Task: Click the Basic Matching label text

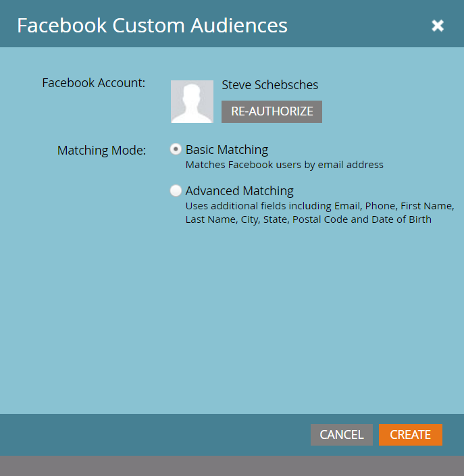Action: coord(227,150)
